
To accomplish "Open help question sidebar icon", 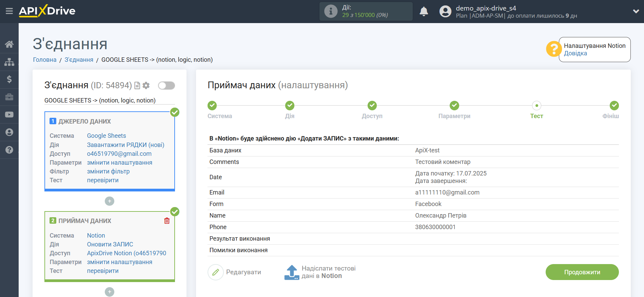I will 9,150.
